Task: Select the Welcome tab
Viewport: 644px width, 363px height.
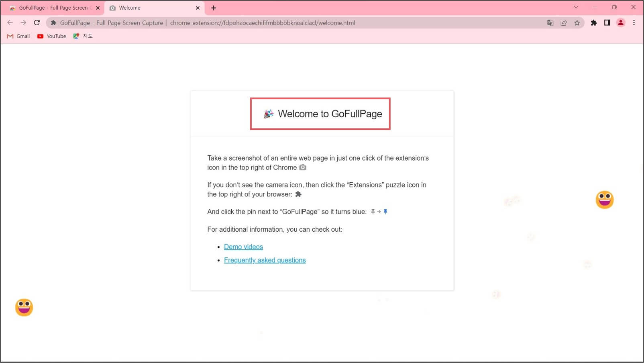Action: pyautogui.click(x=154, y=8)
